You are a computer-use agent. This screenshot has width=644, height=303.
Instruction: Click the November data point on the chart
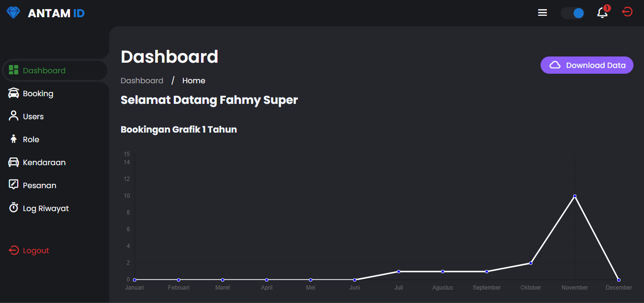click(575, 196)
